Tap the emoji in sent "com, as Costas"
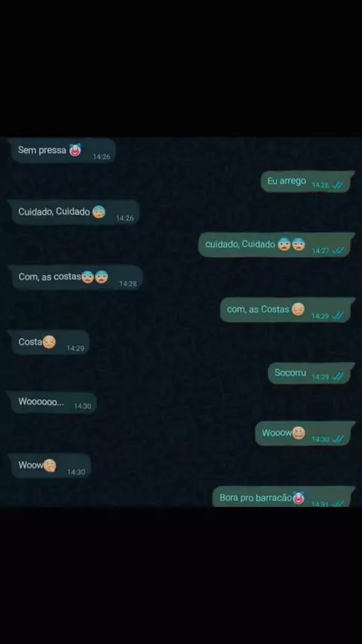 tap(298, 309)
